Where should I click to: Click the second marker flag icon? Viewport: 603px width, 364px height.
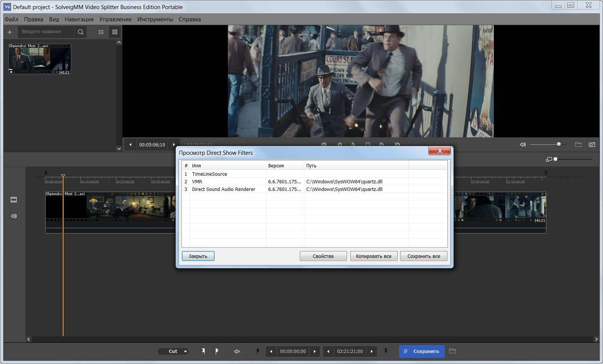click(x=217, y=351)
